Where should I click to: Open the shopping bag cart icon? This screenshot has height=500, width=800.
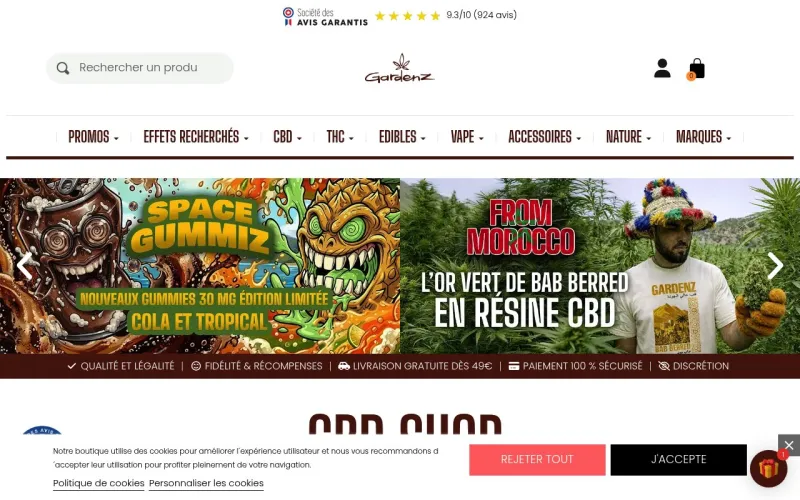pos(696,68)
